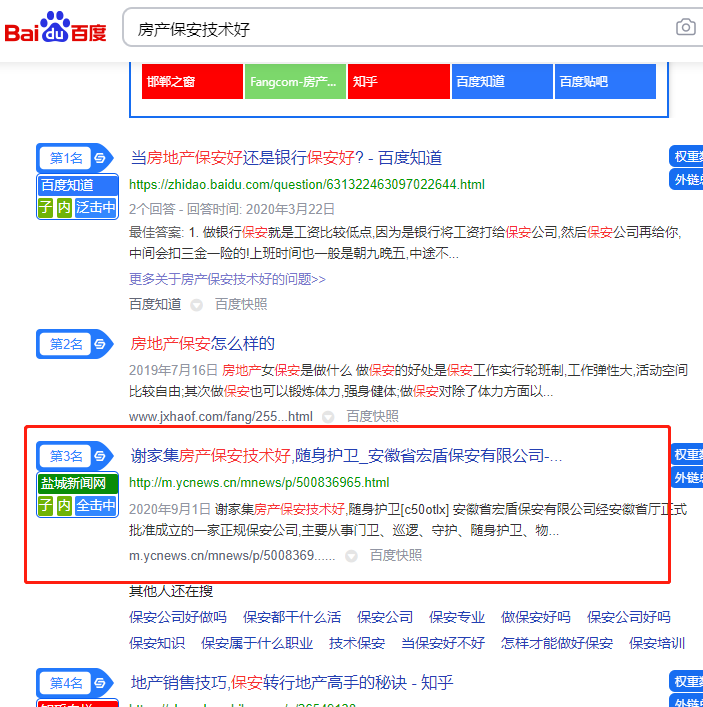Open the green m.ycnews.cn URL link
703x707 pixels.
pos(259,482)
